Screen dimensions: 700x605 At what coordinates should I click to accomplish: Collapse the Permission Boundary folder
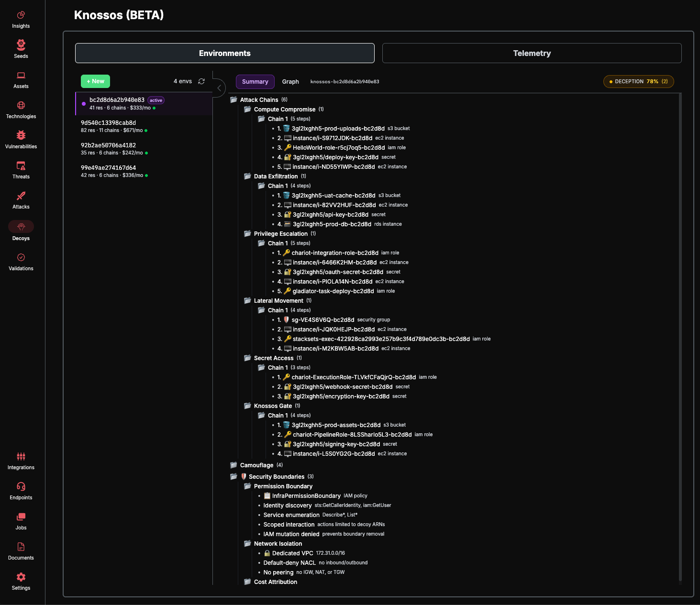(x=247, y=486)
